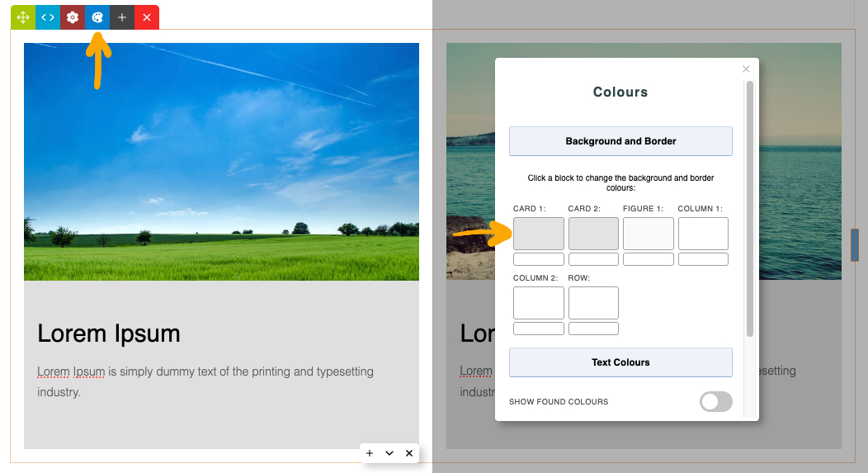Click the dark plus icon in top toolbar
The height and width of the screenshot is (473, 868).
pos(122,17)
